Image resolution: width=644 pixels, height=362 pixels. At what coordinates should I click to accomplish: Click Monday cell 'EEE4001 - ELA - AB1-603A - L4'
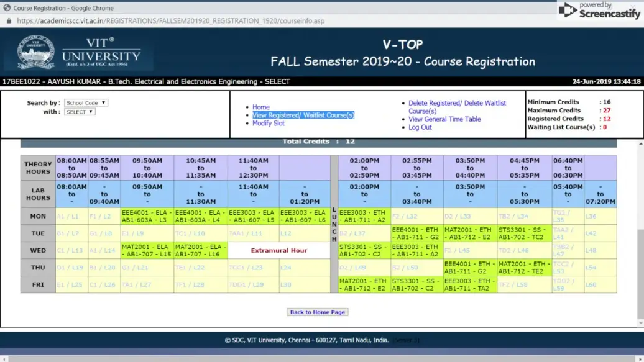coord(200,216)
